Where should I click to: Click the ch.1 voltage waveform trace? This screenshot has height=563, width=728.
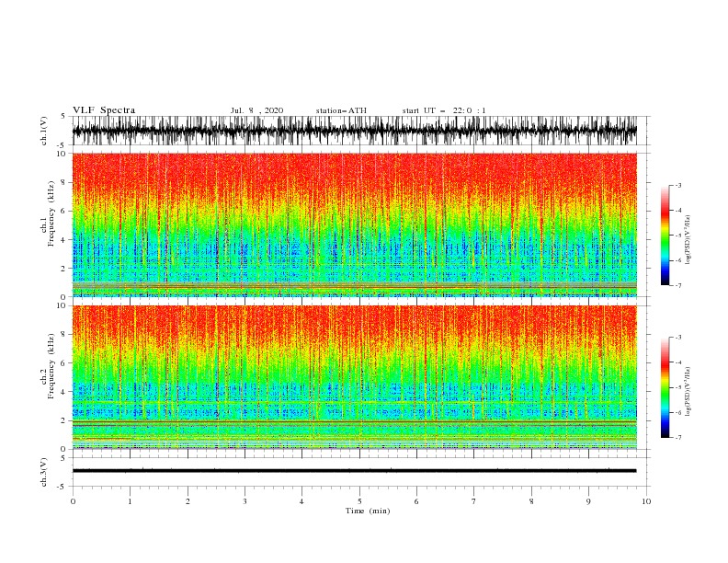(x=354, y=131)
